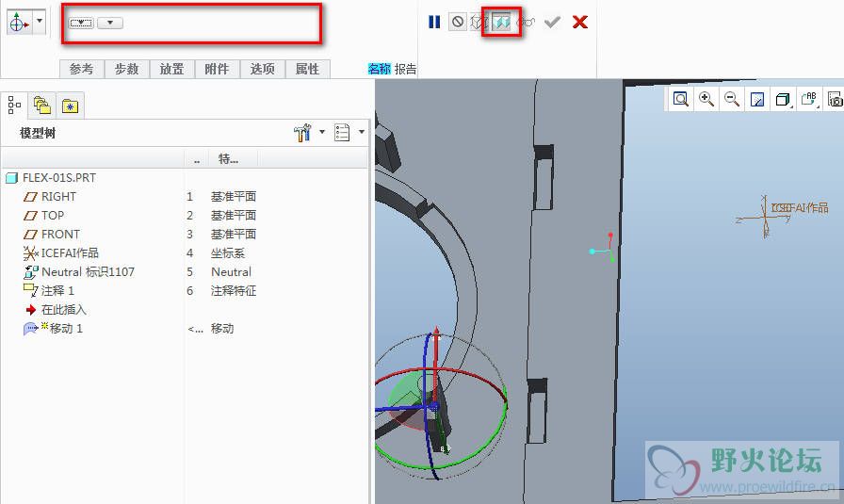This screenshot has width=844, height=504.
Task: Select ICEFAI作品 coordinate system in tree
Action: click(x=70, y=253)
